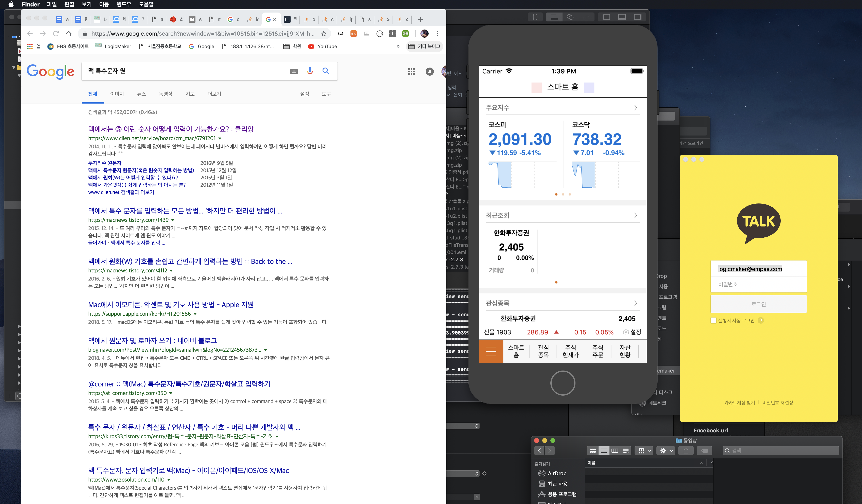Open the Google apps grid icon
This screenshot has height=504, width=862.
point(411,71)
